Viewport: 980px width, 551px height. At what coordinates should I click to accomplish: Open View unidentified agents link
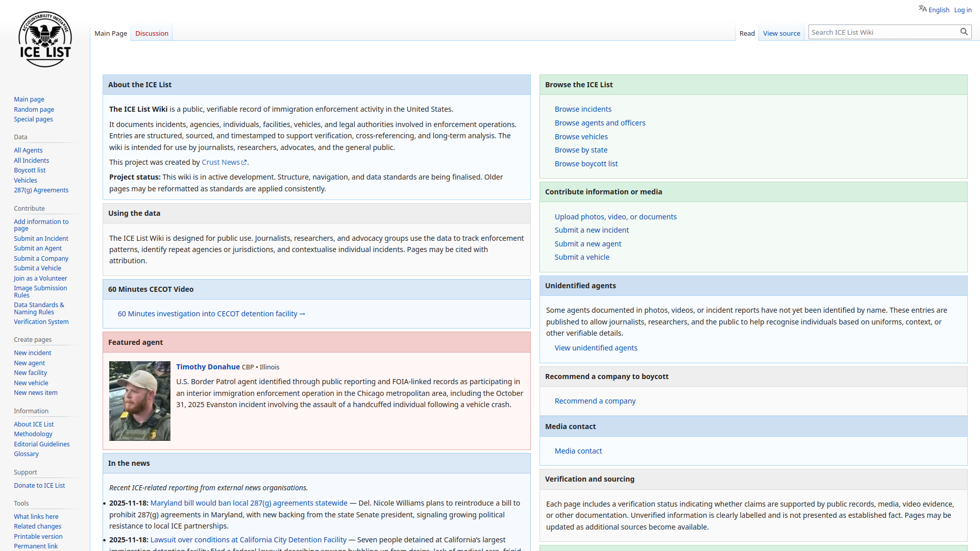point(596,348)
